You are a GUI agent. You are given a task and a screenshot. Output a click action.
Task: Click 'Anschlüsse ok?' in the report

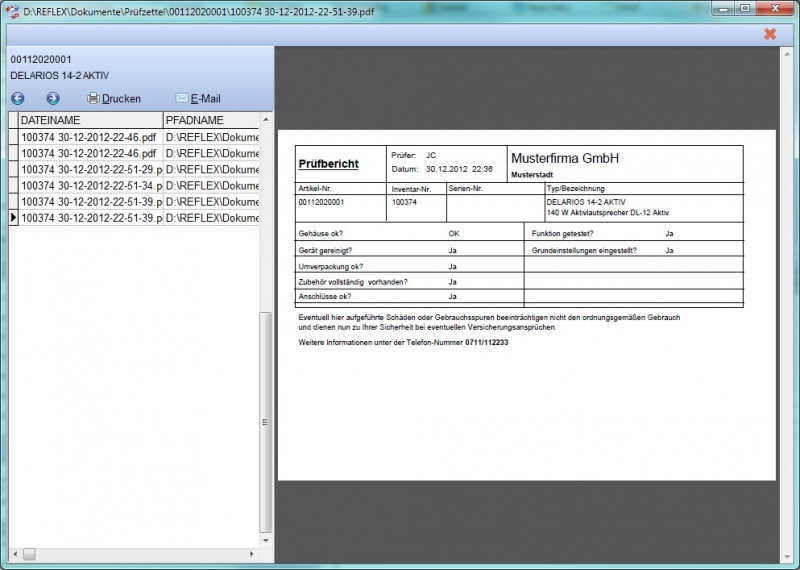coord(324,296)
